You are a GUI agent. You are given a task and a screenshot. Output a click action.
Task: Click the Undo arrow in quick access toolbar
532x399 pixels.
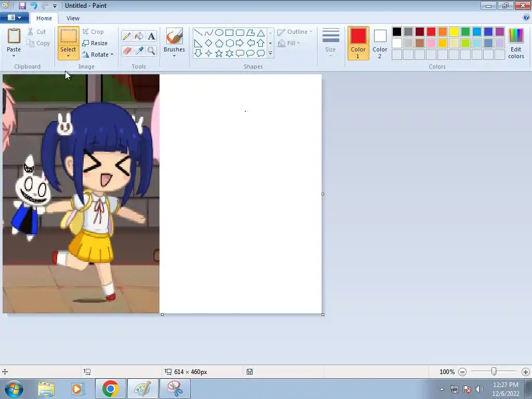[x=34, y=5]
